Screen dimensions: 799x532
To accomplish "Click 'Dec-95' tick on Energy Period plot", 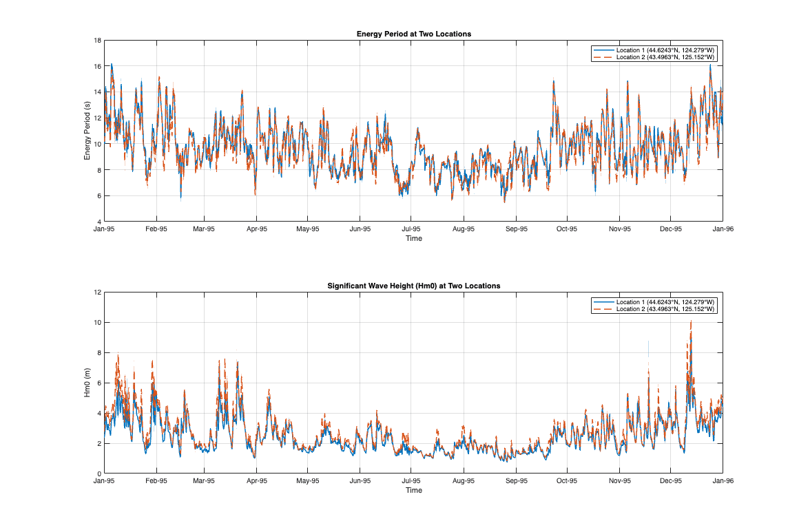I will coord(671,229).
